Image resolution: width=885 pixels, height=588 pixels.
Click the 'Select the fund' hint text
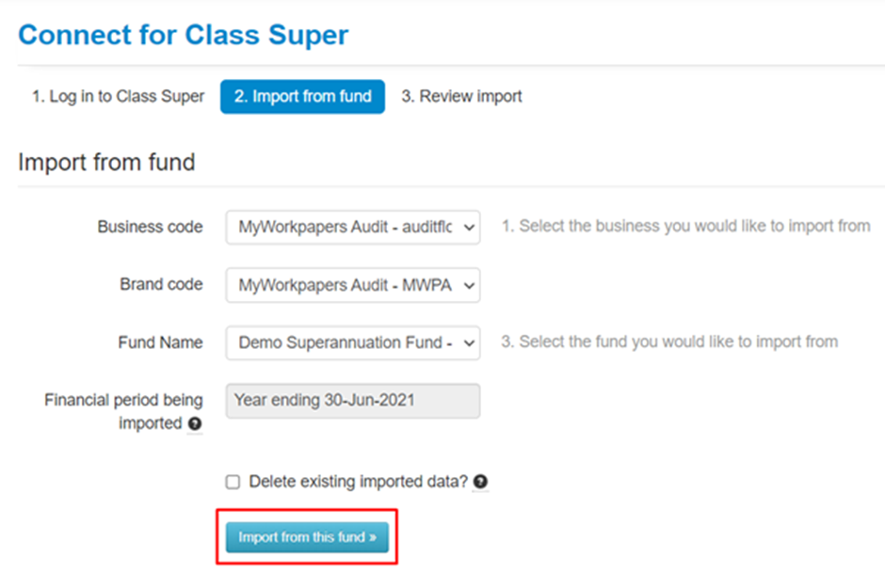pyautogui.click(x=668, y=342)
